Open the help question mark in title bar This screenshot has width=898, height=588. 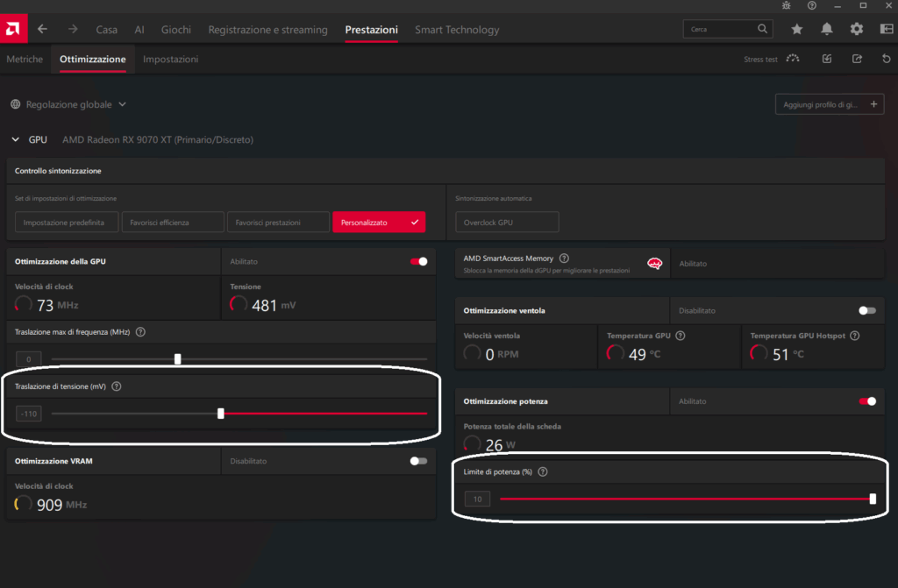(x=811, y=6)
